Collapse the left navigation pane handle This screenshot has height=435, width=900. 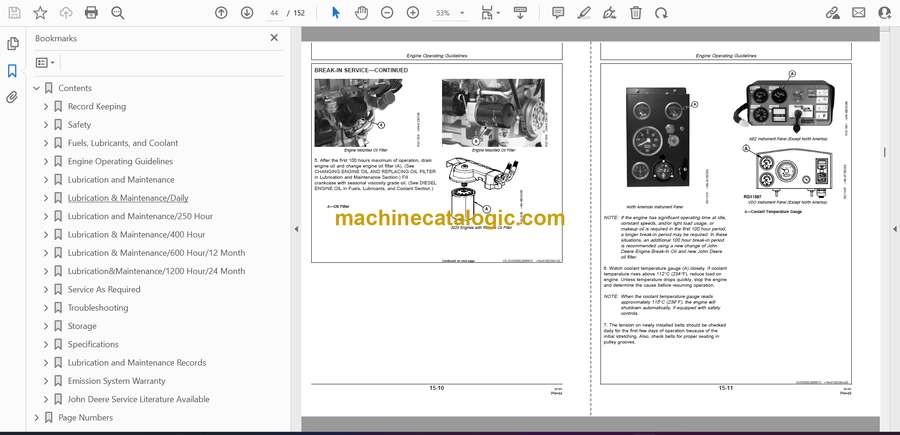[296, 229]
